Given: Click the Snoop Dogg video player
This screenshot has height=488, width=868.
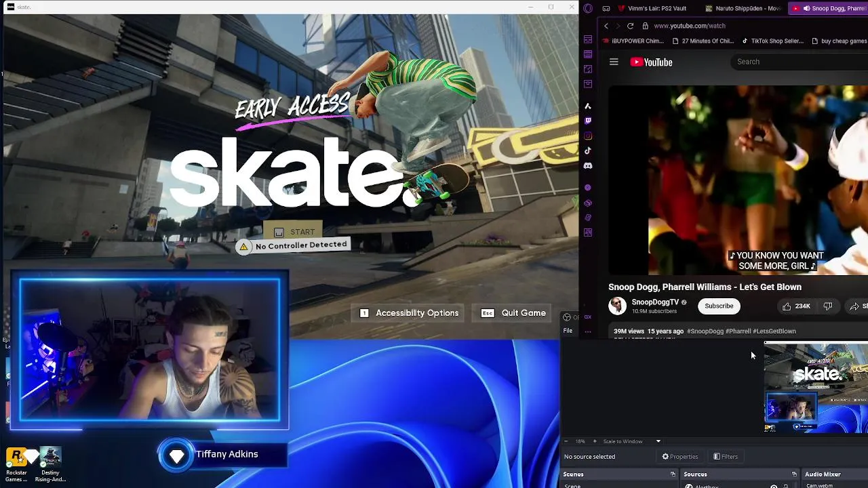Looking at the screenshot, I should point(738,180).
